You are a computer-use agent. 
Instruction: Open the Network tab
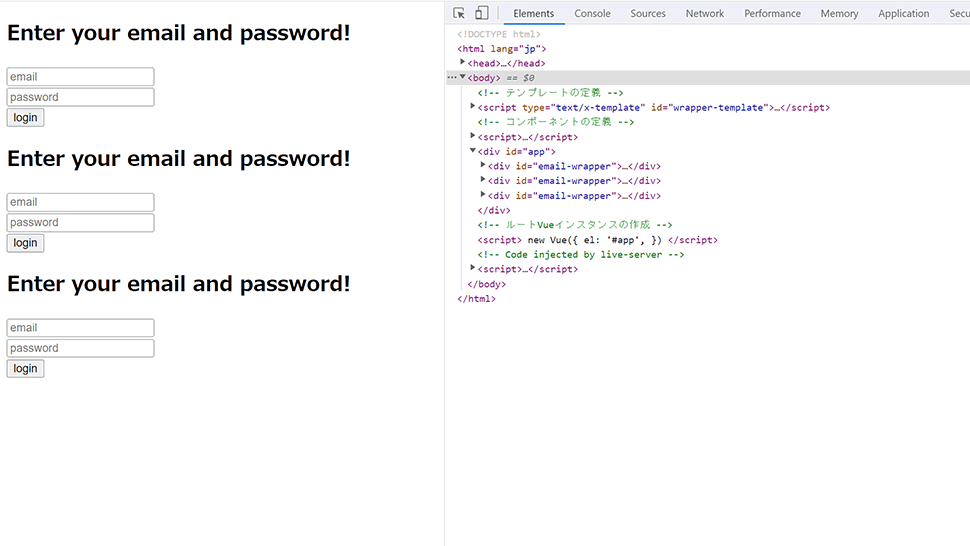(705, 13)
